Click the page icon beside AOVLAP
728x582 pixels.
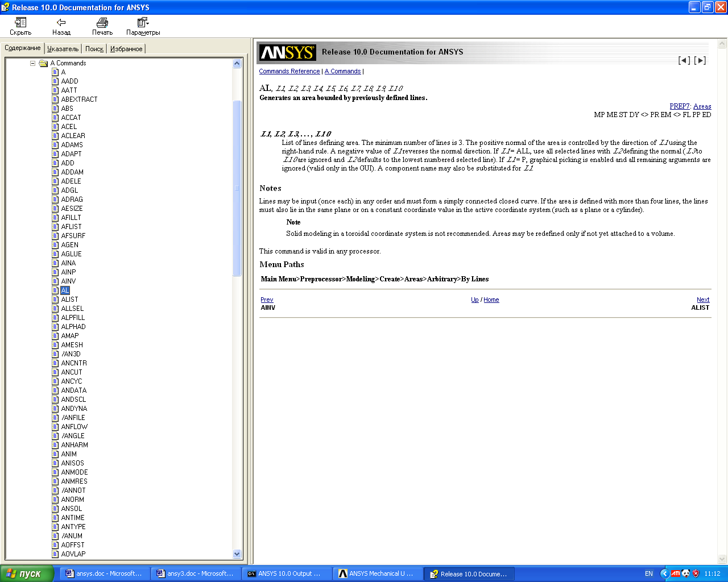[55, 554]
